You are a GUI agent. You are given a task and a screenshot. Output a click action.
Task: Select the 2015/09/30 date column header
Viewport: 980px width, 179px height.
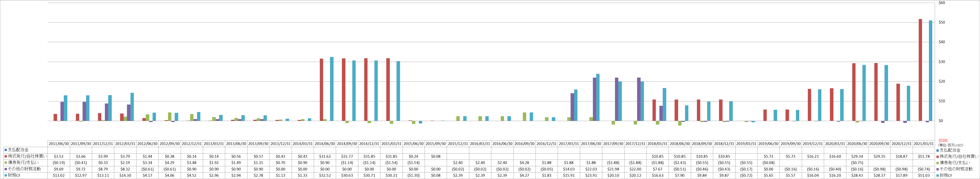[436, 144]
